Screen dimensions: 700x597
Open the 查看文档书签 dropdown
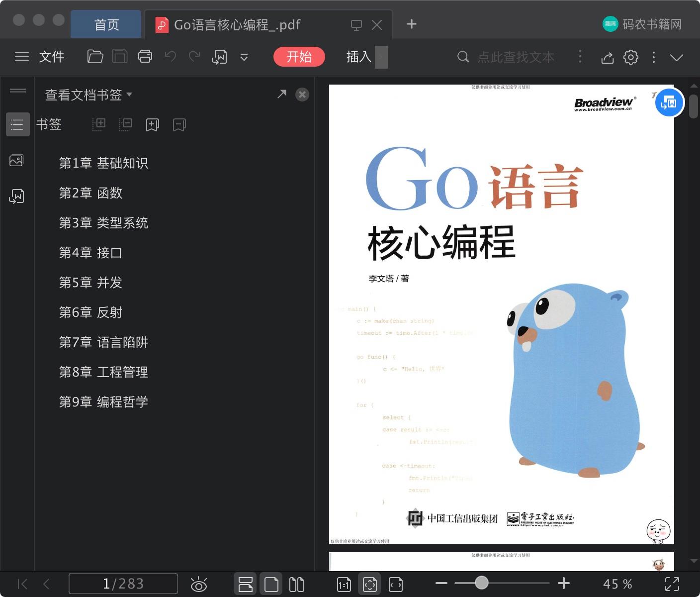point(88,95)
